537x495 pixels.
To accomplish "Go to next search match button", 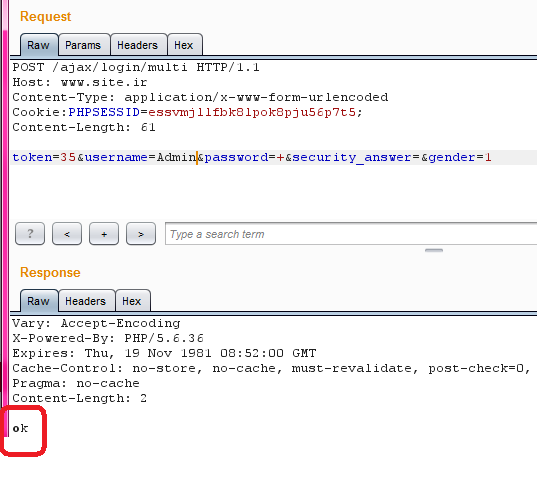I will (141, 234).
